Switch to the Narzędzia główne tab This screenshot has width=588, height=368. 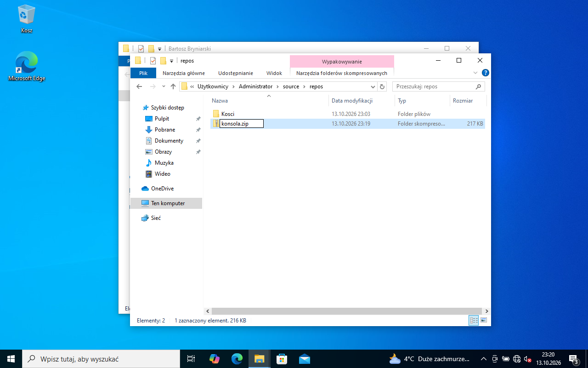pos(184,73)
